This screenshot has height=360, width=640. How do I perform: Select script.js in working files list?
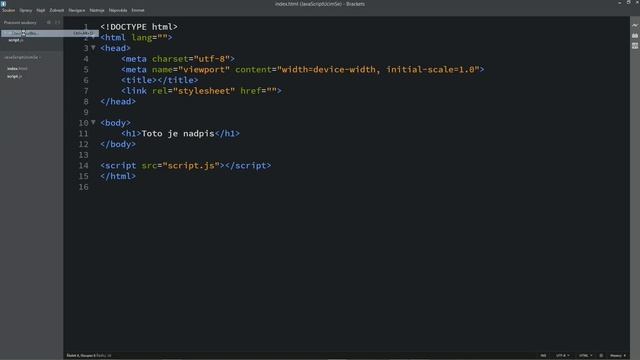click(x=16, y=40)
